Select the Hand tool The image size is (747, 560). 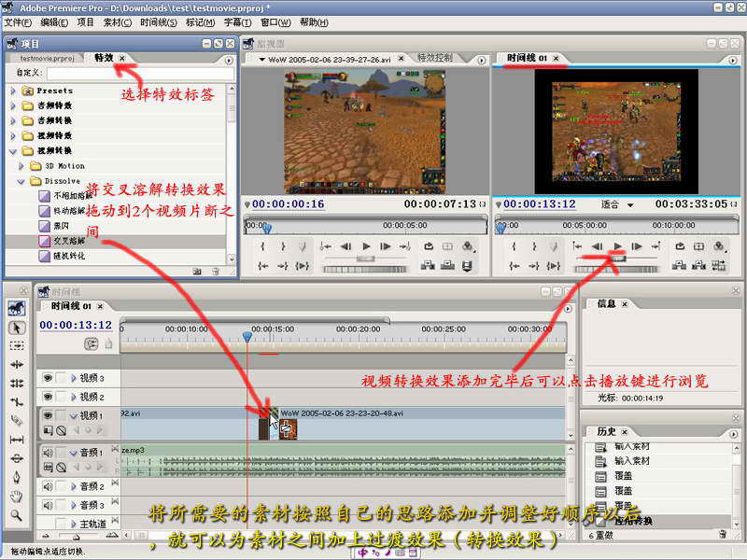click(17, 497)
